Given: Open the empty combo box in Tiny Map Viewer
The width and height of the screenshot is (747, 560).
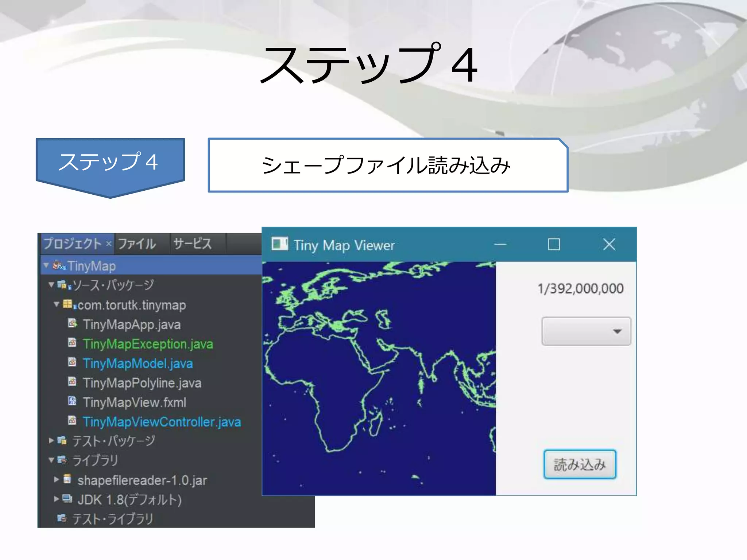Looking at the screenshot, I should 586,331.
